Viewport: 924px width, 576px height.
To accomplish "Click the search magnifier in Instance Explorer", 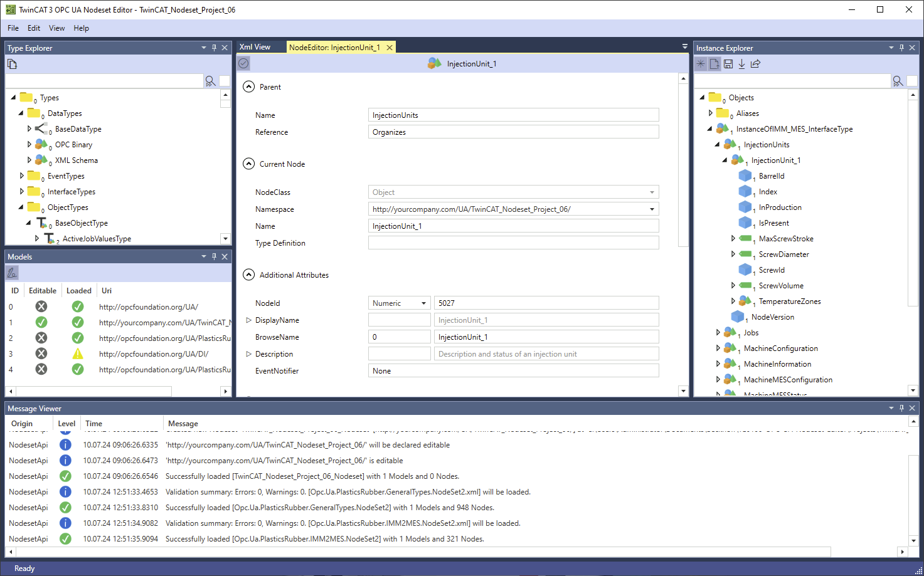I will point(898,81).
